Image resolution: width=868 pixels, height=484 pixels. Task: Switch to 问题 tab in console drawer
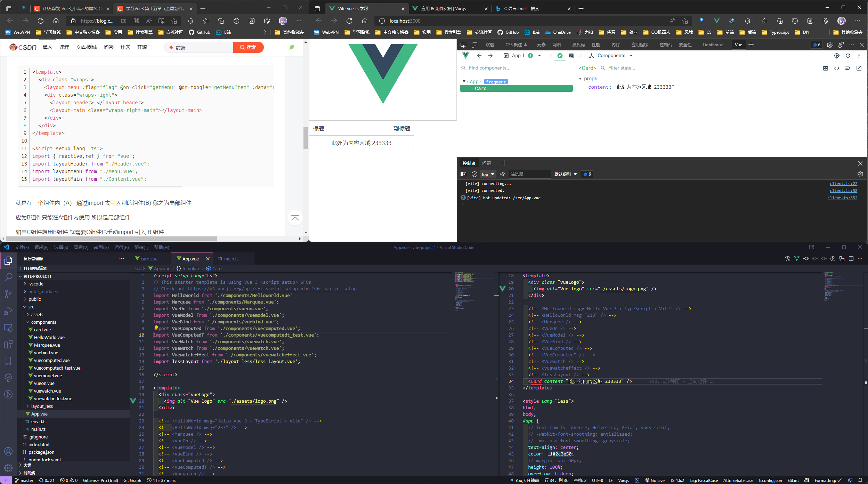click(x=486, y=163)
